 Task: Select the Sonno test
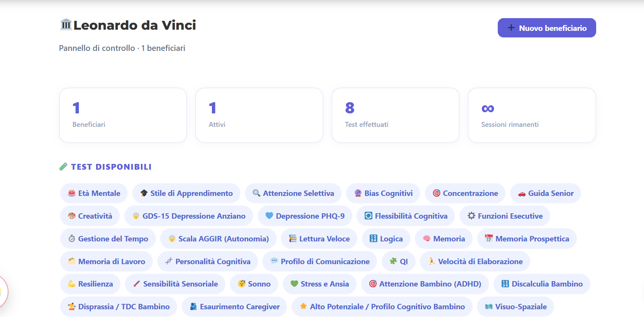[254, 284]
